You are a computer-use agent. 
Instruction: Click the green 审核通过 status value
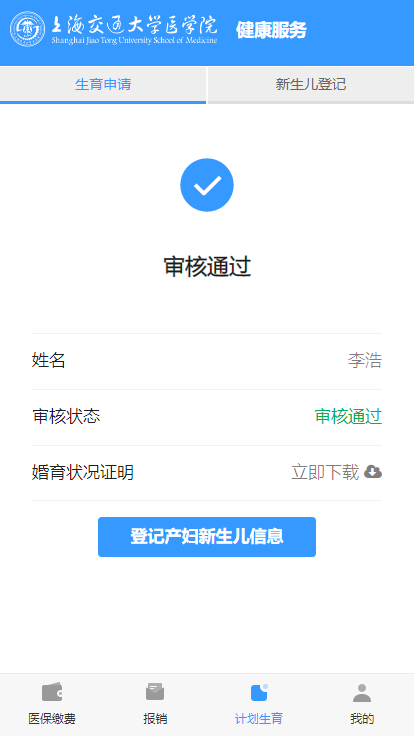click(348, 416)
